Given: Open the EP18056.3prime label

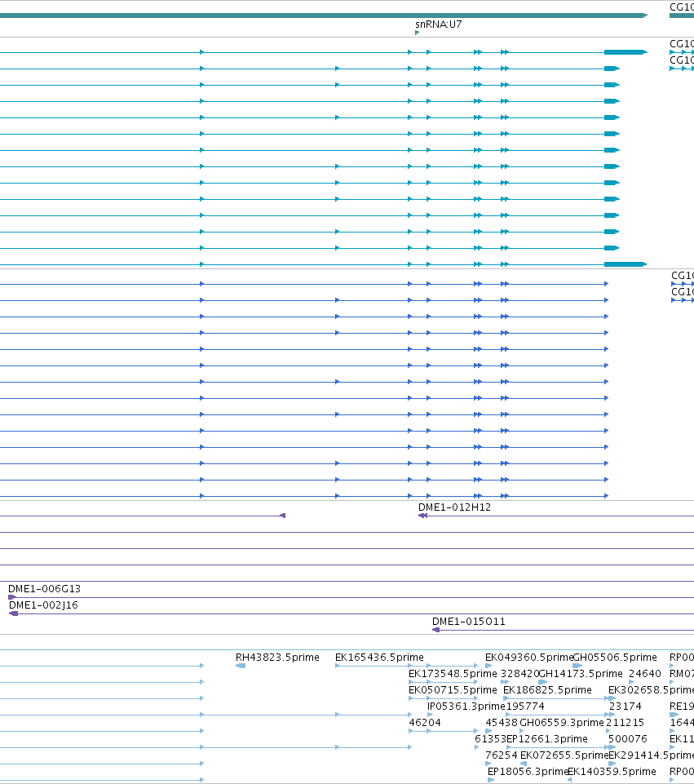Looking at the screenshot, I should 528,772.
